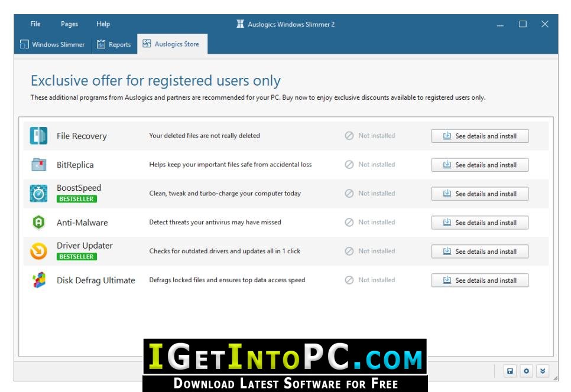Click the Driver Updater BESTSELLER badge

point(77,257)
